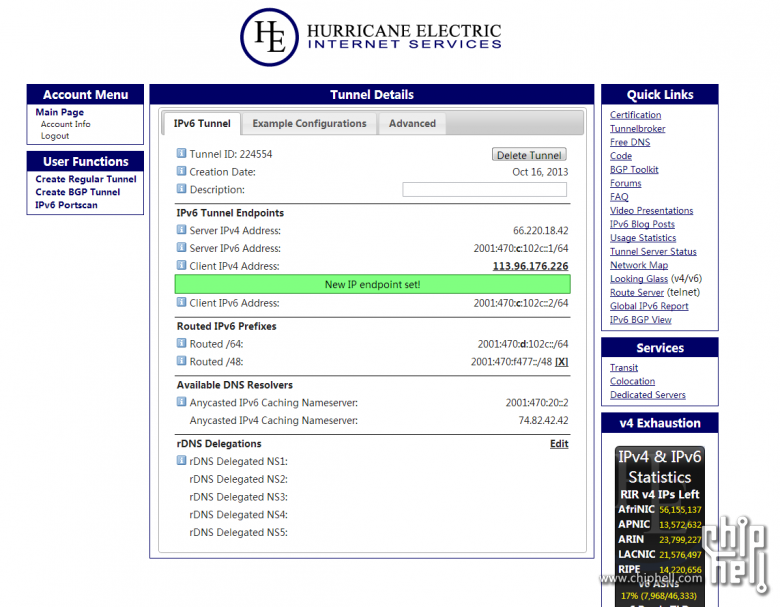Click the IPv4 & IPv6 Statistics widget

click(x=660, y=526)
